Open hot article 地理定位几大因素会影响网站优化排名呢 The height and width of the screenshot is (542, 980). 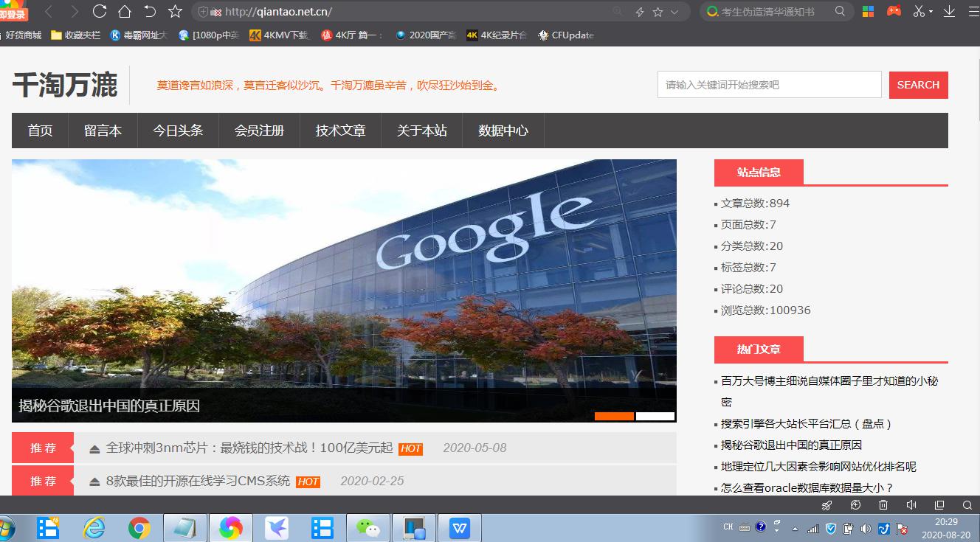coord(818,467)
